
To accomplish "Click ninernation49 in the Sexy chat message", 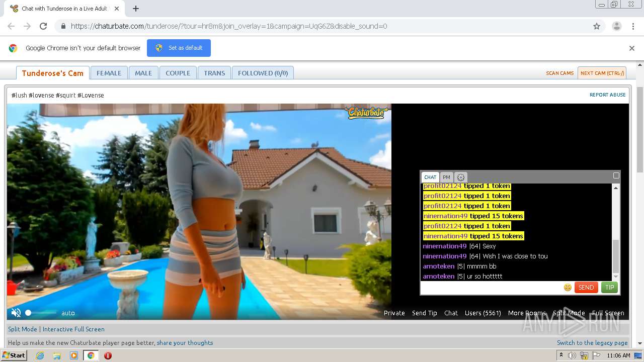I will click(445, 246).
